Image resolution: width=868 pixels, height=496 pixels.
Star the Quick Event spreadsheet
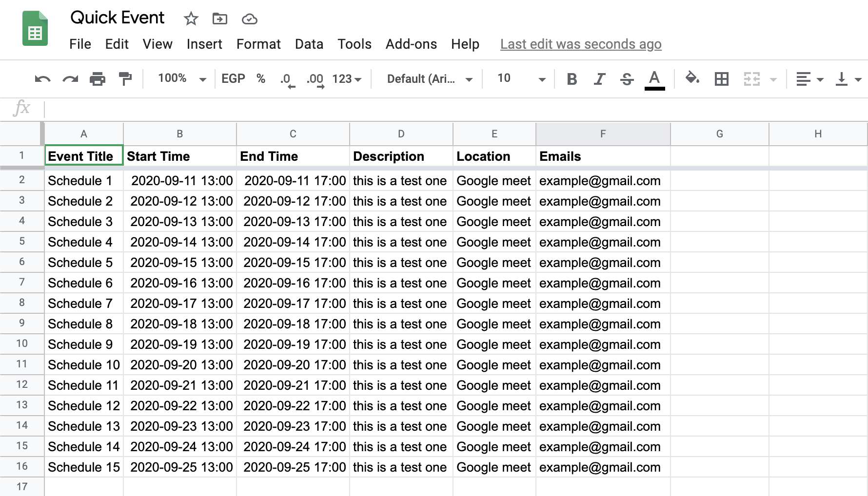[x=191, y=19]
